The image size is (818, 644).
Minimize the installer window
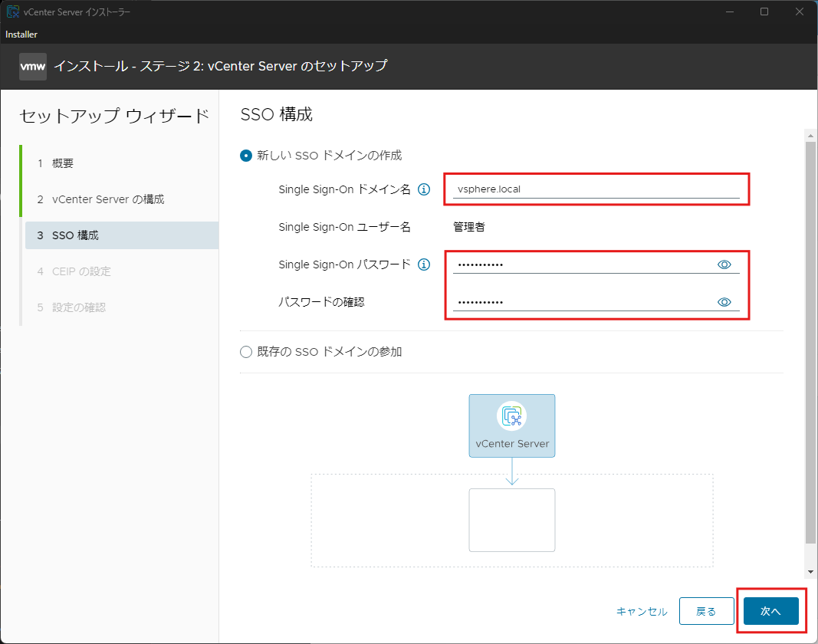[x=730, y=11]
